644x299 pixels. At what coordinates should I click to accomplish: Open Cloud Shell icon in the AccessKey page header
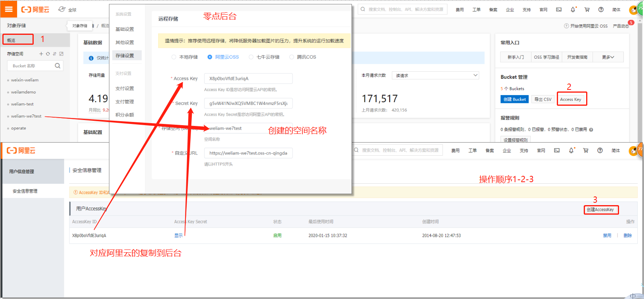click(557, 150)
